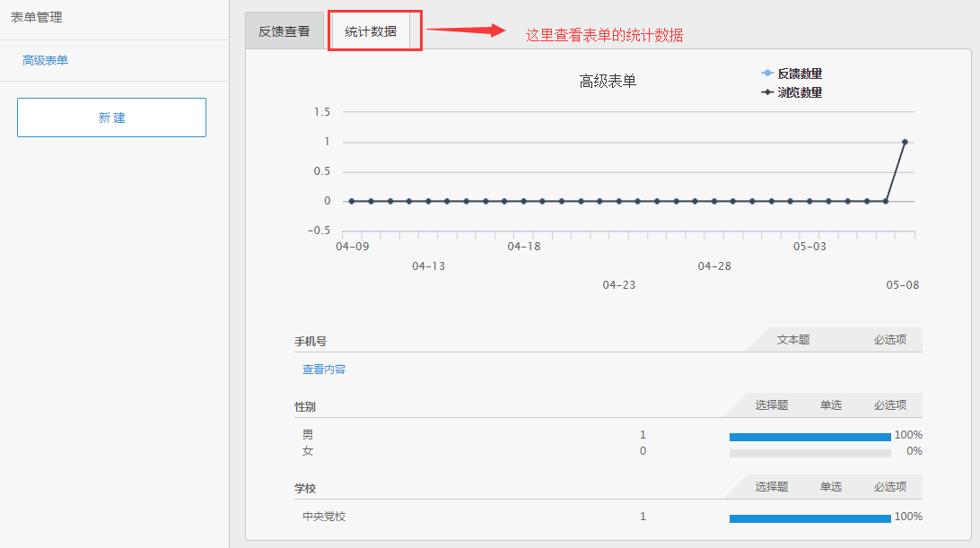Image resolution: width=980 pixels, height=548 pixels.
Task: Click the 高级表单 chart title
Action: 608,82
